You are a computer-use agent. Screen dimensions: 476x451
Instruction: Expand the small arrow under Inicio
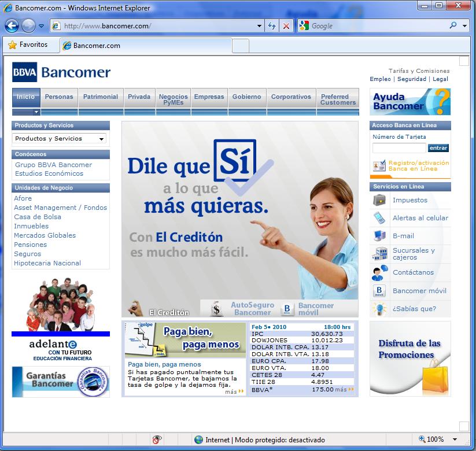[x=36, y=112]
